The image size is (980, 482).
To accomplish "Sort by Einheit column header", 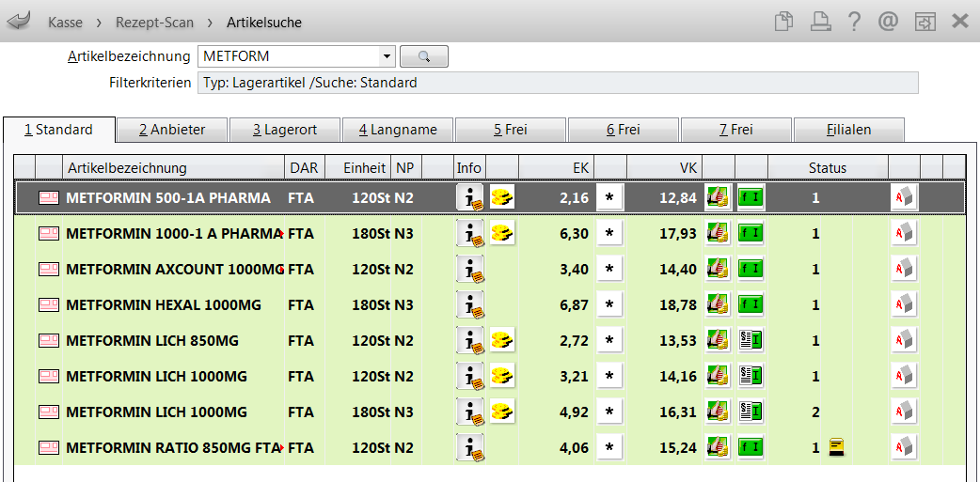I will tap(358, 168).
